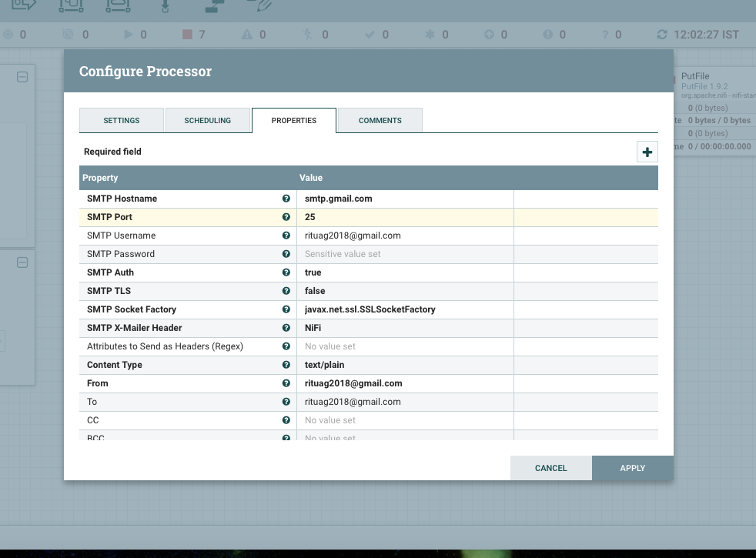Image resolution: width=756 pixels, height=558 pixels.
Task: Show help for From property
Action: 286,383
